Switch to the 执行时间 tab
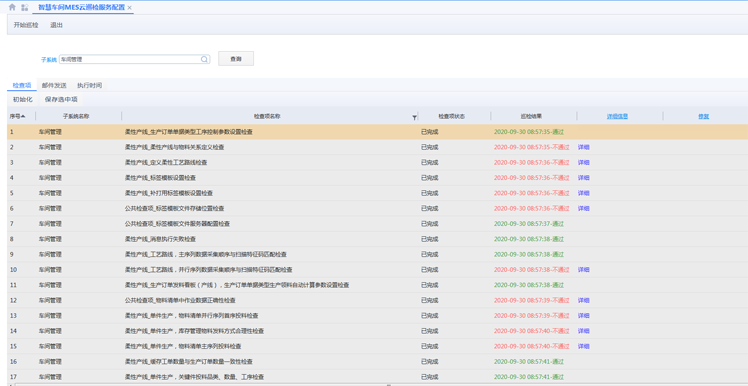Screen dimensions: 748x386 89,85
